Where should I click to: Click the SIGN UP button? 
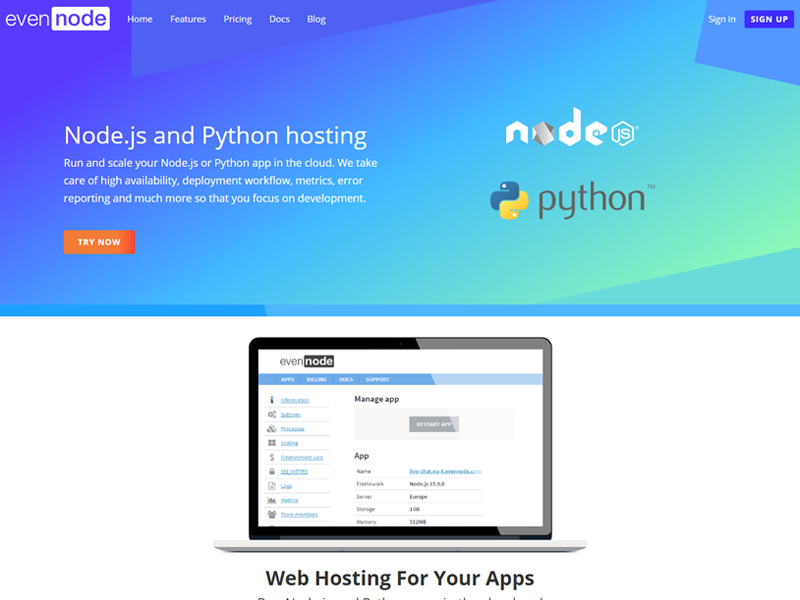[769, 19]
